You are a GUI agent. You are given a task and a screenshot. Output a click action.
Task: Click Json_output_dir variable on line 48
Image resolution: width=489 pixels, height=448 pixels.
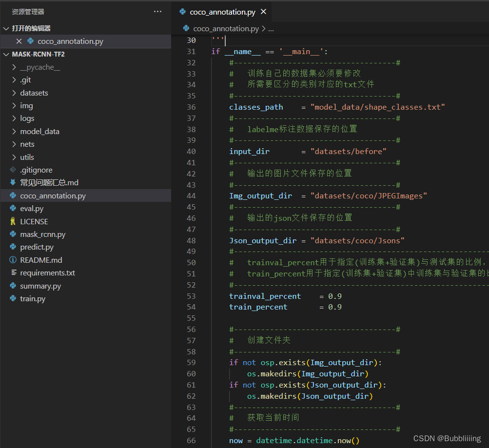pyautogui.click(x=263, y=240)
